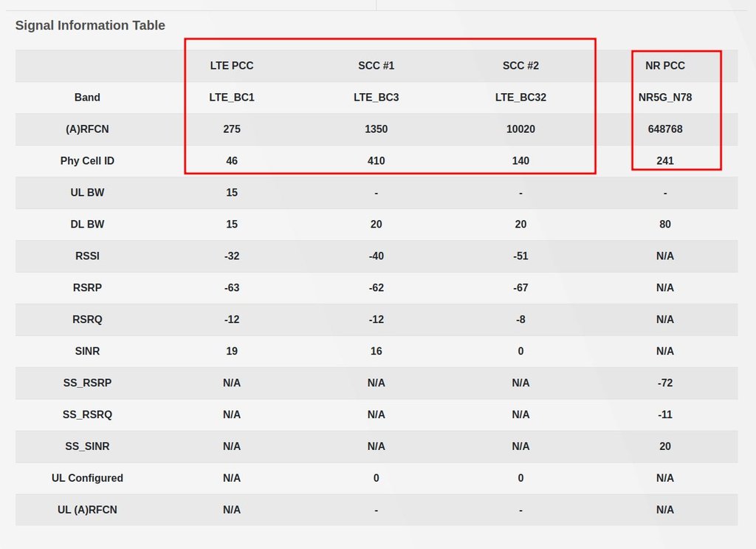Click the SCC #2 column header
The width and height of the screenshot is (756, 549).
(x=520, y=66)
